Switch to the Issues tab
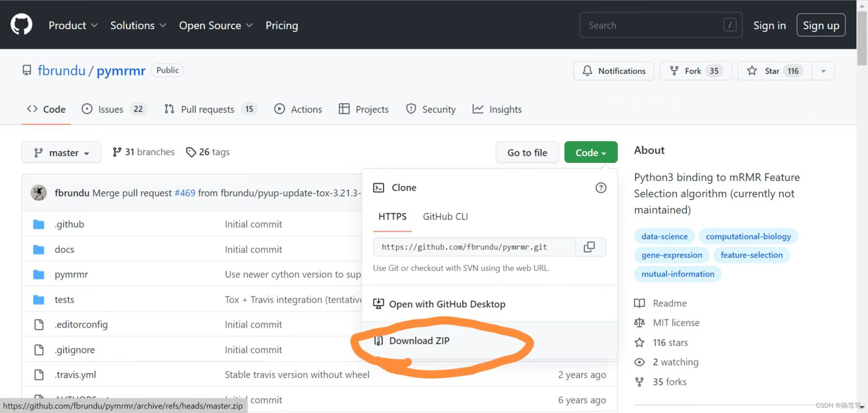The width and height of the screenshot is (868, 413). pos(113,109)
